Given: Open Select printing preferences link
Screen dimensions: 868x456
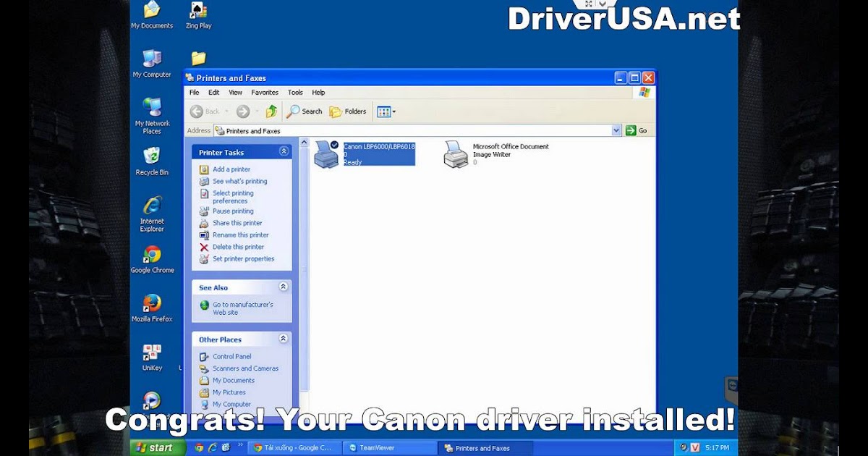Looking at the screenshot, I should tap(233, 197).
